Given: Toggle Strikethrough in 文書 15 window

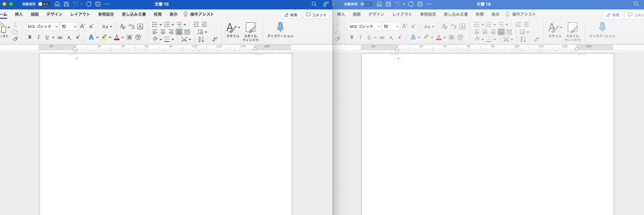Looking at the screenshot, I should [60, 37].
